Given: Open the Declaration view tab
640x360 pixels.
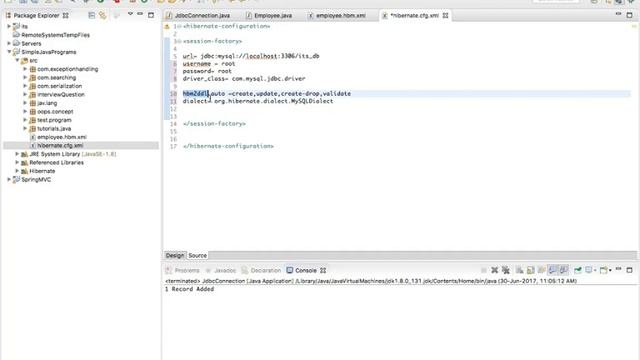Looking at the screenshot, I should point(261,271).
